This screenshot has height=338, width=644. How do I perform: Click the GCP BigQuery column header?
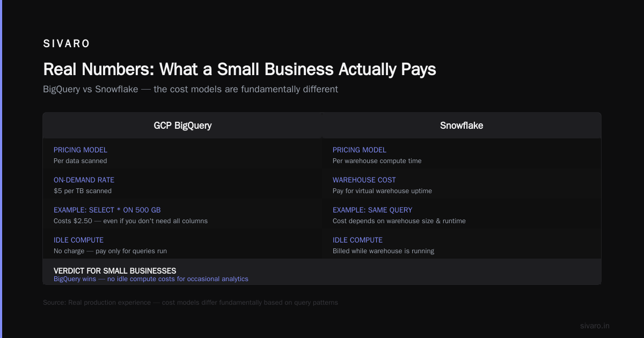click(182, 126)
